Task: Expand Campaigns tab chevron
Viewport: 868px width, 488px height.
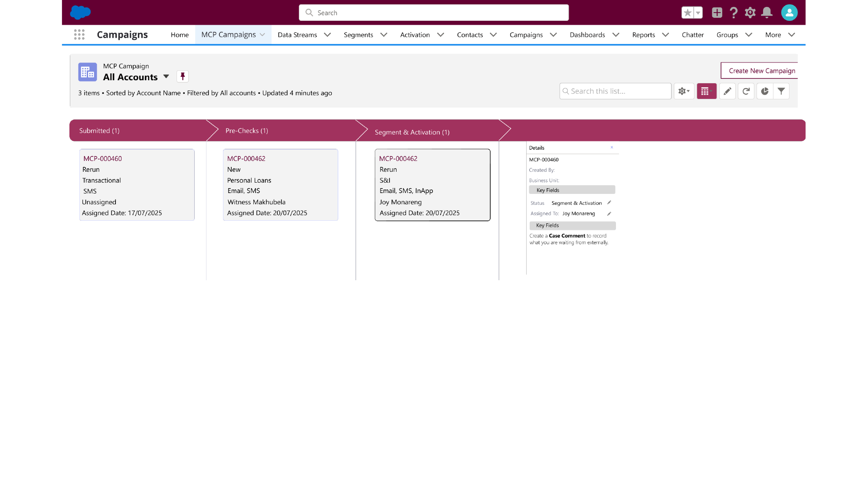Action: tap(554, 35)
